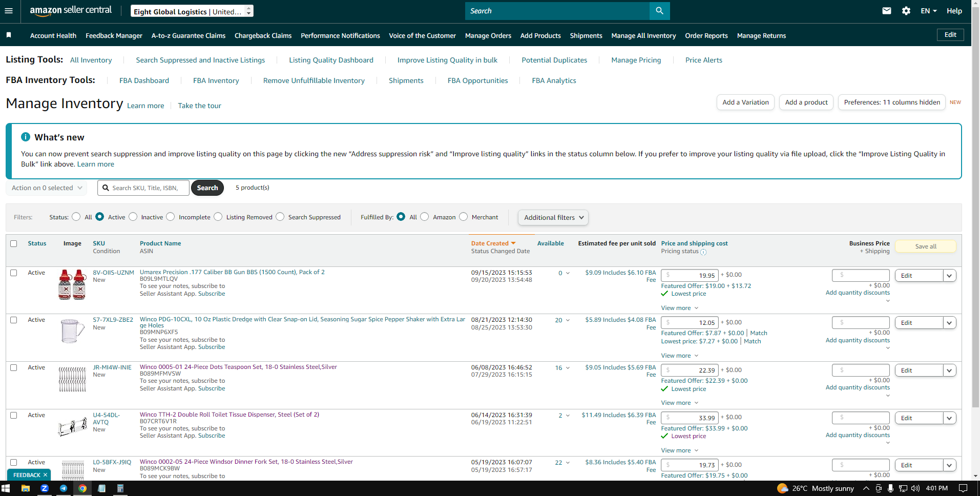Open Order Reports menu item

point(706,35)
